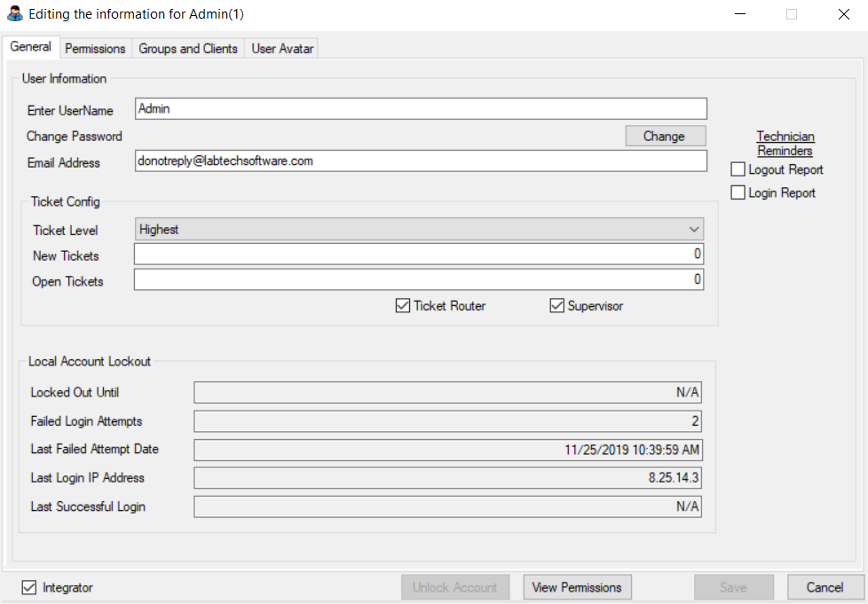Switch to the Permissions tab
The image size is (868, 604).
pyautogui.click(x=95, y=48)
